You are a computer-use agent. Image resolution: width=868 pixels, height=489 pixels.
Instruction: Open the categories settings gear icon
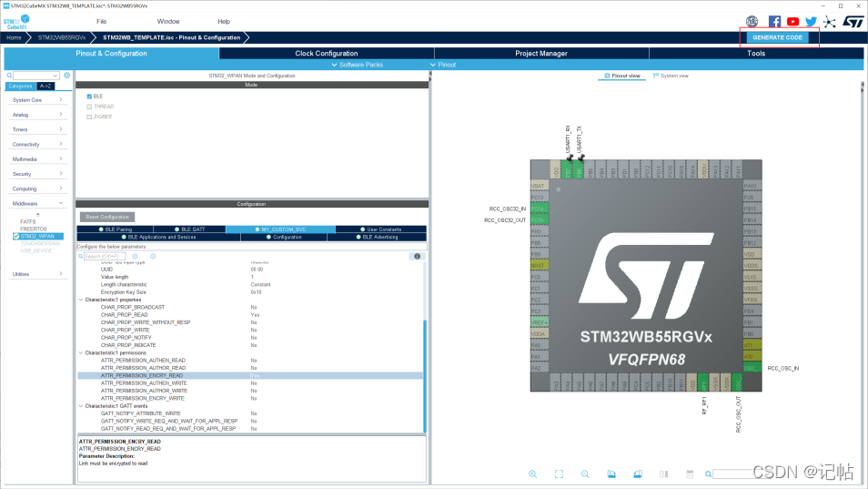pyautogui.click(x=67, y=76)
